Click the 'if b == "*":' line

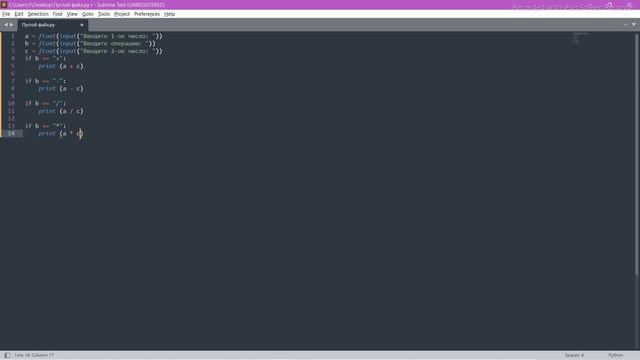pyautogui.click(x=45, y=126)
